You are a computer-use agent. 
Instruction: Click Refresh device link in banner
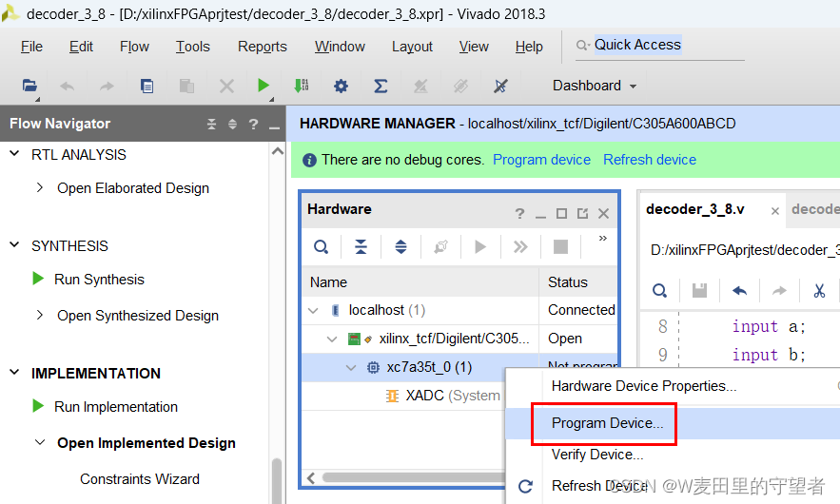coord(650,160)
